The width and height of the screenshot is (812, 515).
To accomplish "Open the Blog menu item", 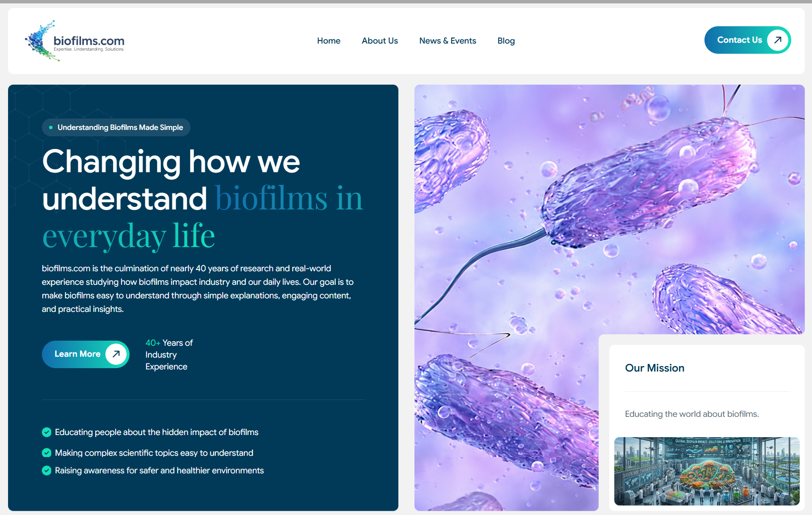I will 506,41.
